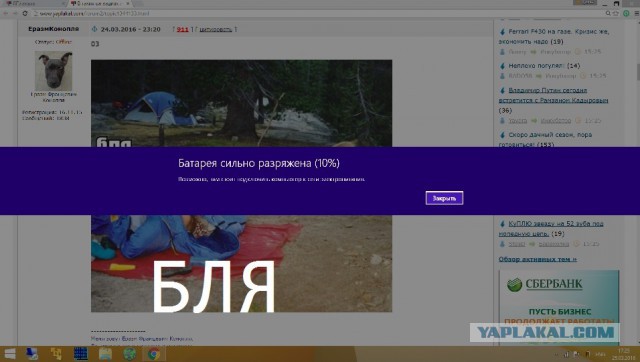Open topic Владимир Путин сегодня встретится
The image size is (640, 362).
553,95
